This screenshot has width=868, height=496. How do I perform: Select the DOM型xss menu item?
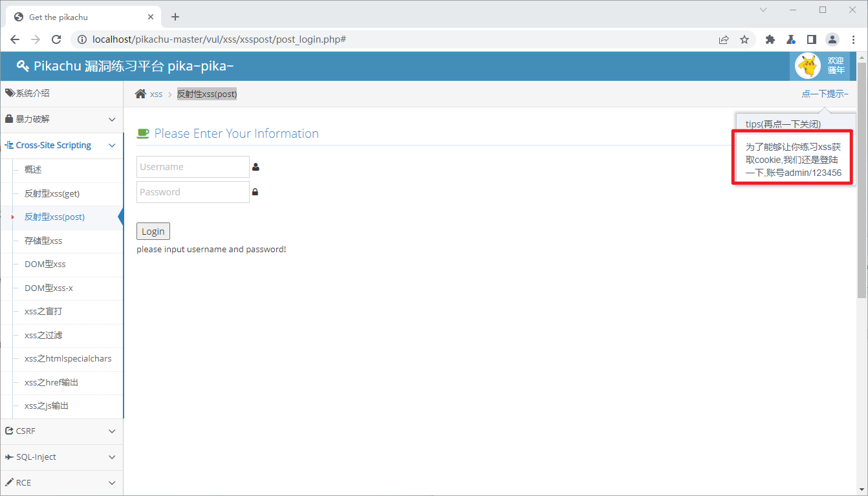coord(45,264)
